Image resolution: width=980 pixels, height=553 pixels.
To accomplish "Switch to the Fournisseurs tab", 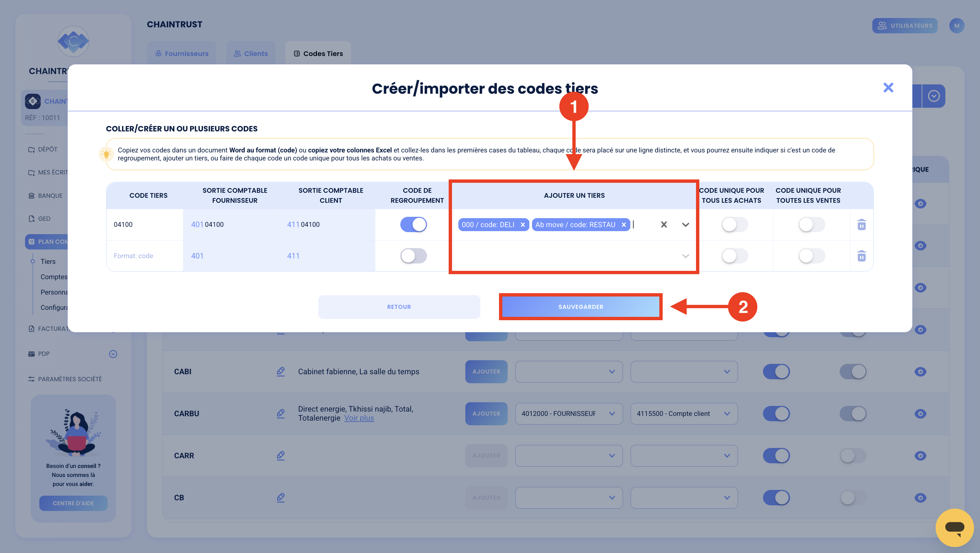I will (x=182, y=53).
